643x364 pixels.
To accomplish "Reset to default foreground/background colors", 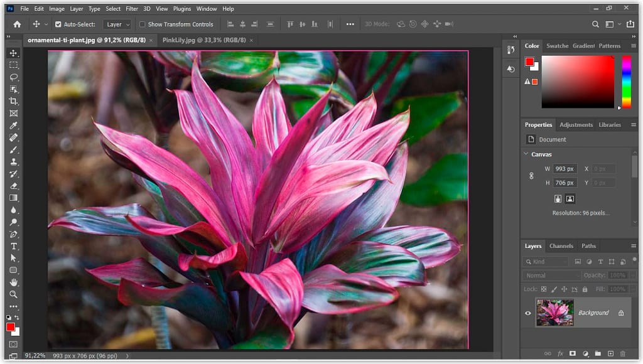I will coord(9,318).
